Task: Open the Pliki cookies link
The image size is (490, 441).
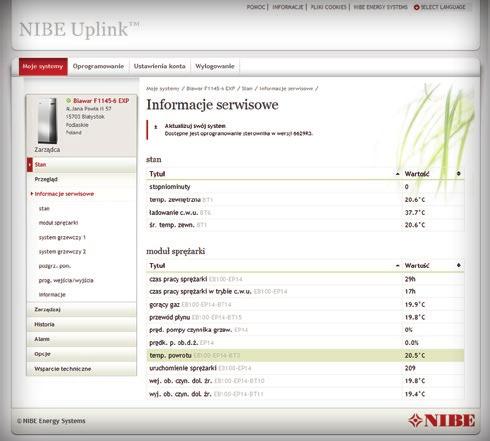Action: [x=329, y=7]
